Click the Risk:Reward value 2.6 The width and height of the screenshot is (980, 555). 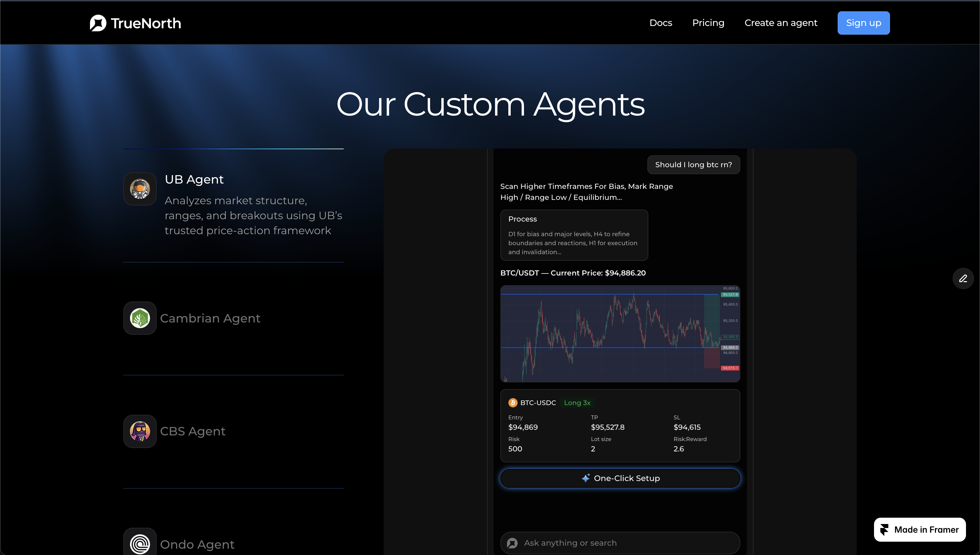pos(678,449)
